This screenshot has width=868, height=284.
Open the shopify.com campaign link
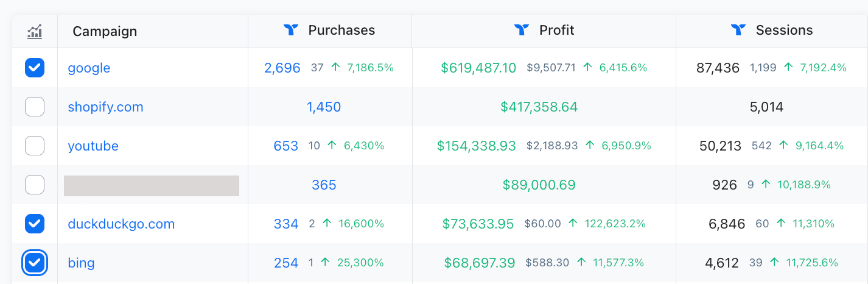[105, 107]
